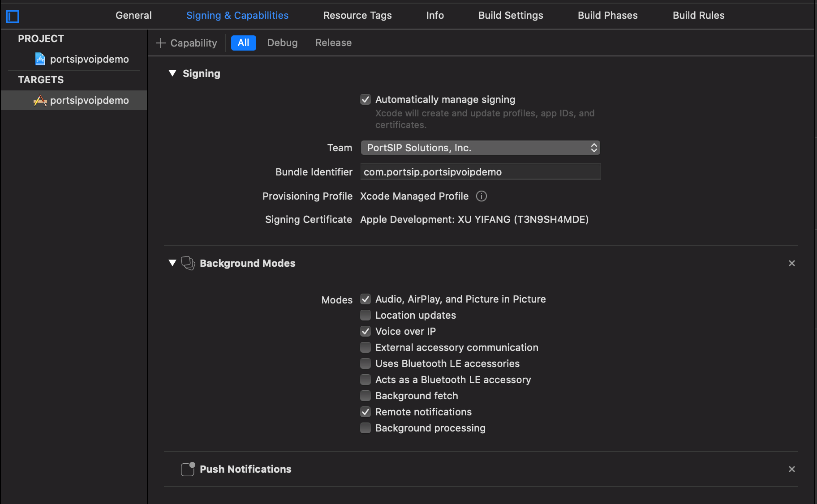Go to Build Settings tab
The height and width of the screenshot is (504, 817).
(511, 15)
